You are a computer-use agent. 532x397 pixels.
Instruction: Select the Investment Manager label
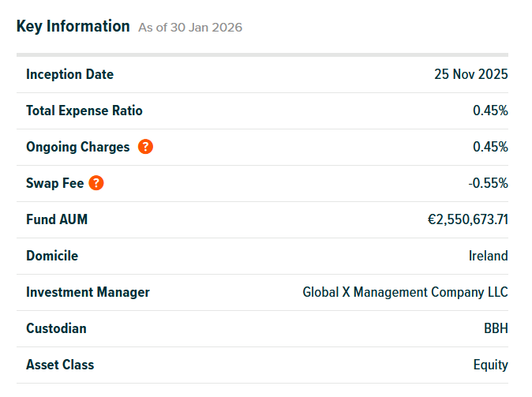click(88, 292)
